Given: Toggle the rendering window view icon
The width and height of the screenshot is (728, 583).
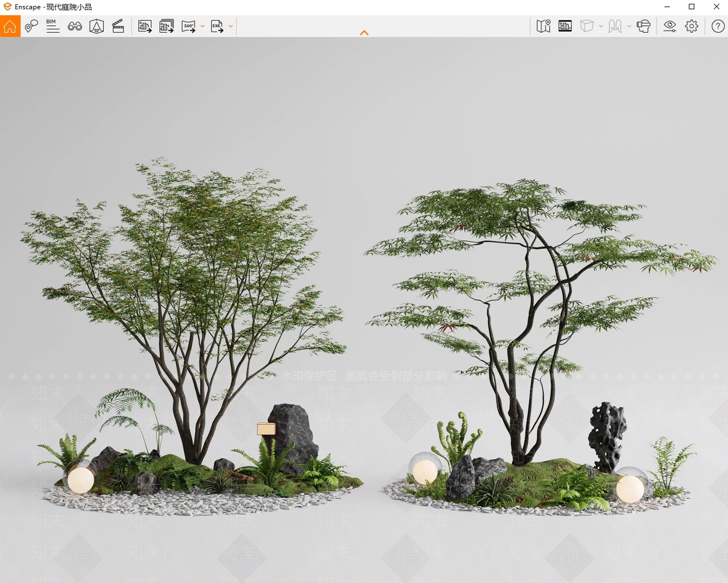Looking at the screenshot, I should 565,26.
